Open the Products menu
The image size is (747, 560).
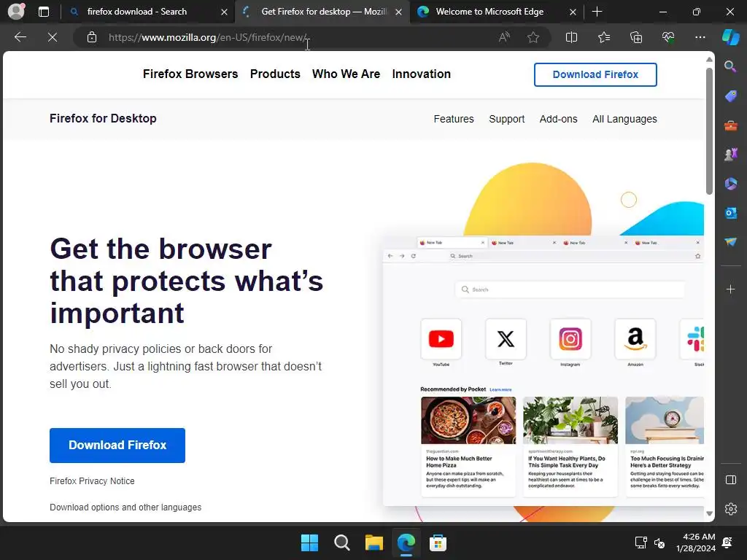point(275,74)
